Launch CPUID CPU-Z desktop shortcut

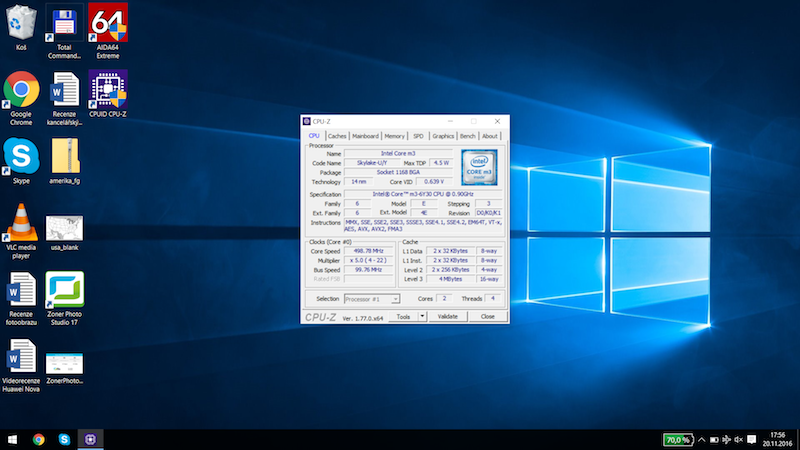(108, 94)
